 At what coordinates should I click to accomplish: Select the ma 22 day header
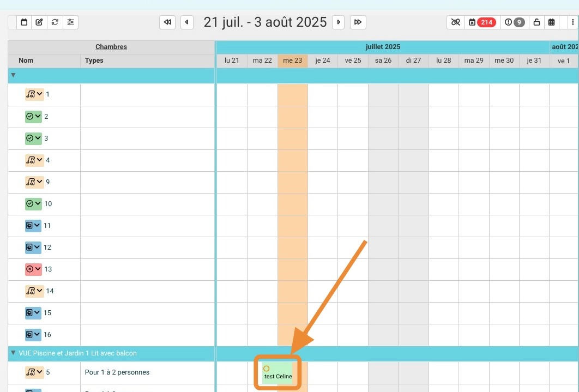tap(262, 61)
